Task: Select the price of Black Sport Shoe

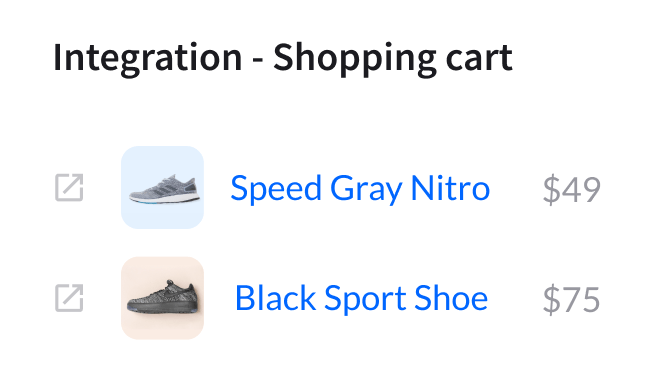Action: coord(571,299)
